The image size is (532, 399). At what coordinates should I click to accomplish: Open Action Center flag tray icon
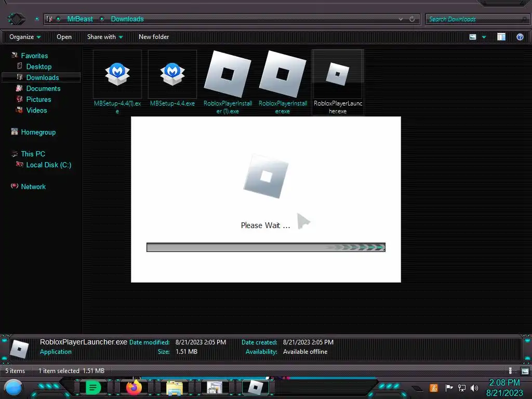(449, 388)
